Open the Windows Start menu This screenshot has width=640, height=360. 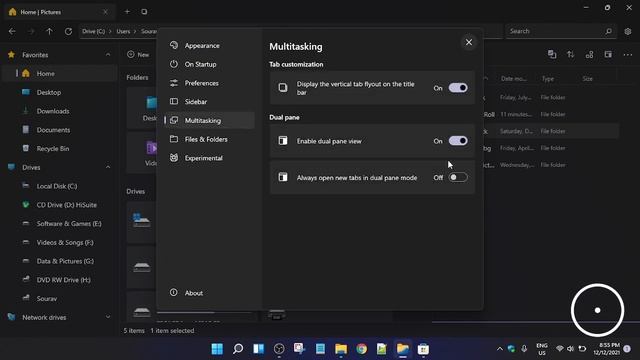[x=217, y=349]
